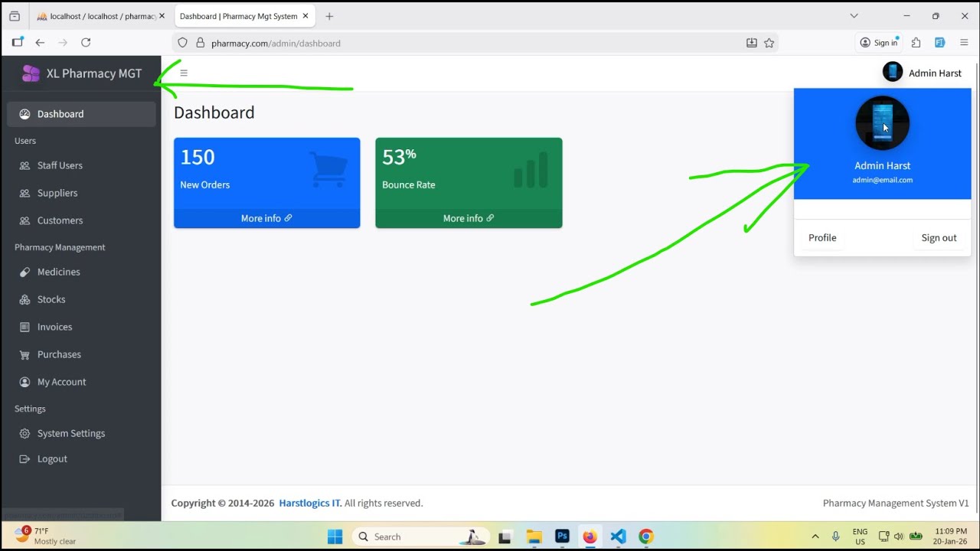Viewport: 980px width, 551px height.
Task: Click the padlock site information icon
Action: pos(201,43)
